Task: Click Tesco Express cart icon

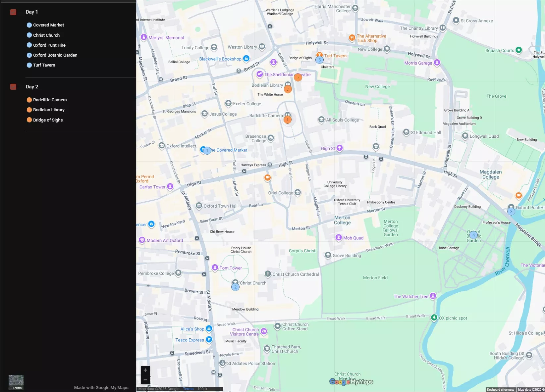Action: 209,339
